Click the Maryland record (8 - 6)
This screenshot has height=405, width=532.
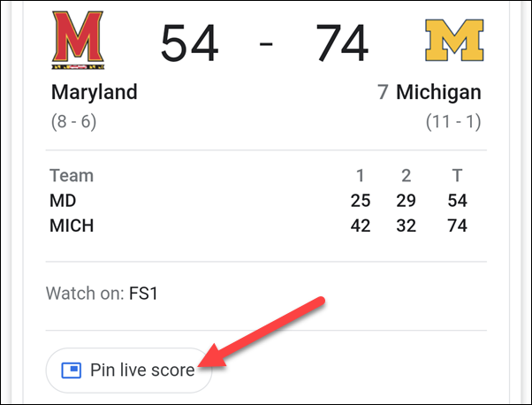pos(73,121)
